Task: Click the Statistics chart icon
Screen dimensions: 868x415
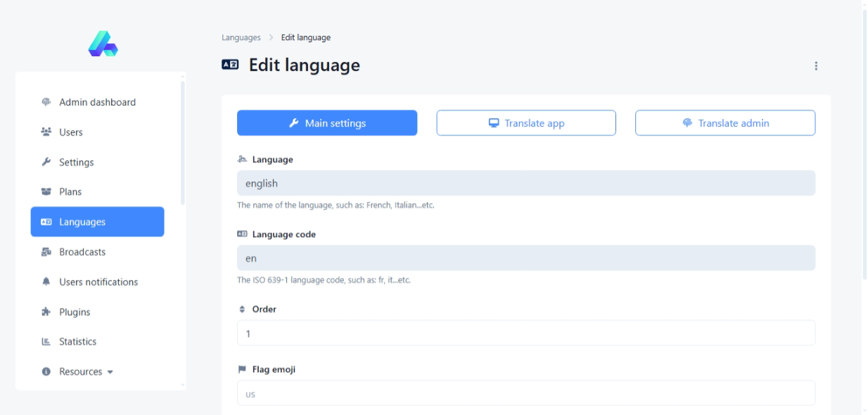Action: [46, 342]
